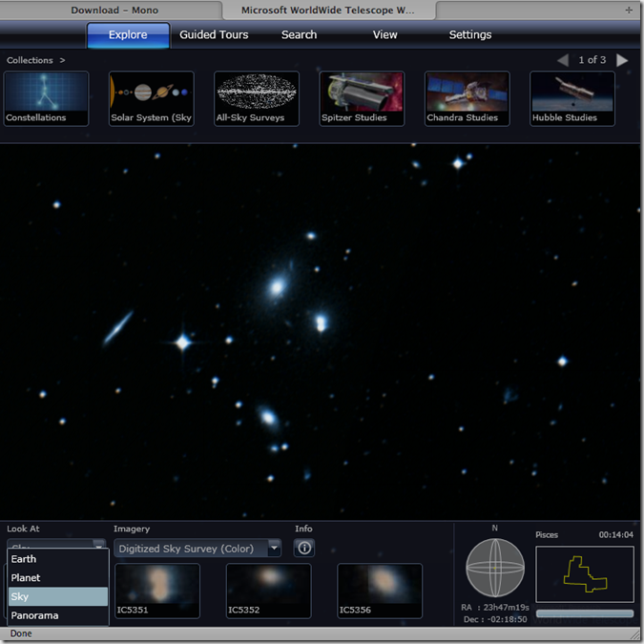Open the Constellations collection
644x644 pixels.
pyautogui.click(x=47, y=98)
